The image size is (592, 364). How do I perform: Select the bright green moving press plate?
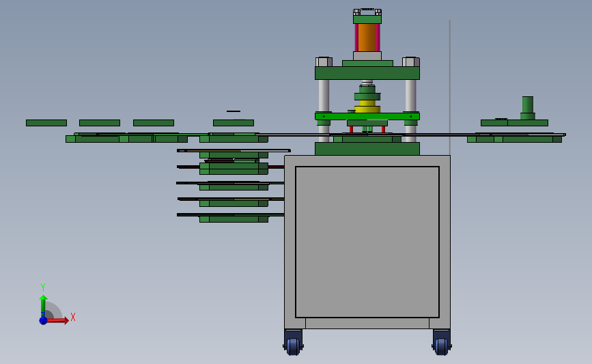point(367,116)
